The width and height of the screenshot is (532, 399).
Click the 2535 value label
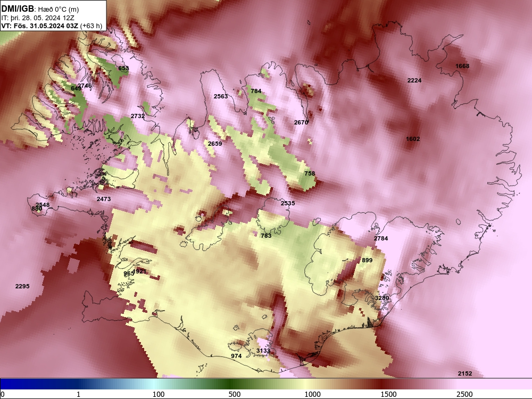point(288,203)
